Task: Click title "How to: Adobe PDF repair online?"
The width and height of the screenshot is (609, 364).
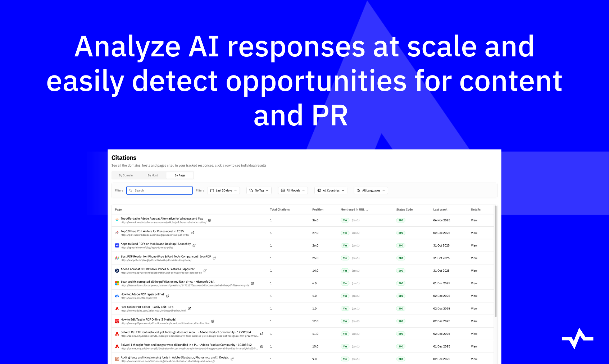Action: pos(142,294)
